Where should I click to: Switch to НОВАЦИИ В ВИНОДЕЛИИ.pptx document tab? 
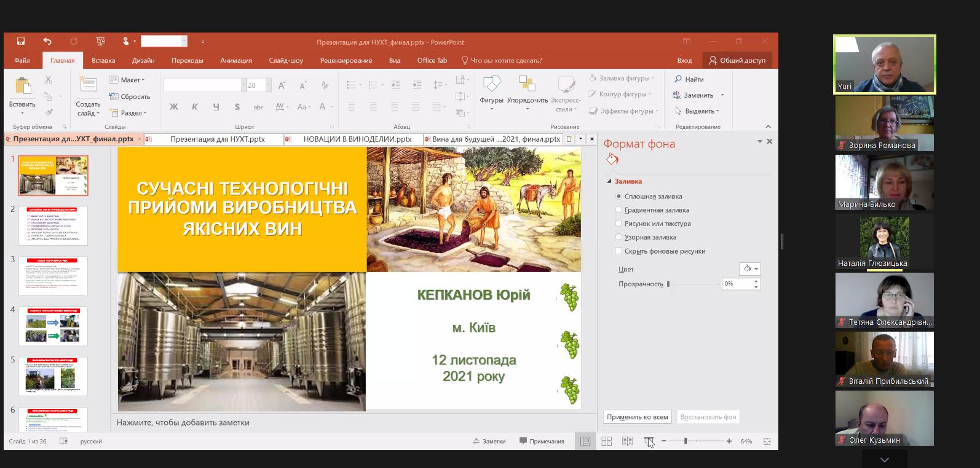[x=357, y=139]
